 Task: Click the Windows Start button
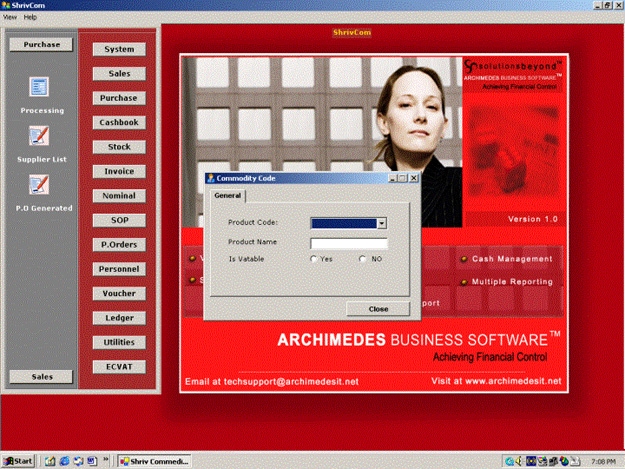pos(19,461)
